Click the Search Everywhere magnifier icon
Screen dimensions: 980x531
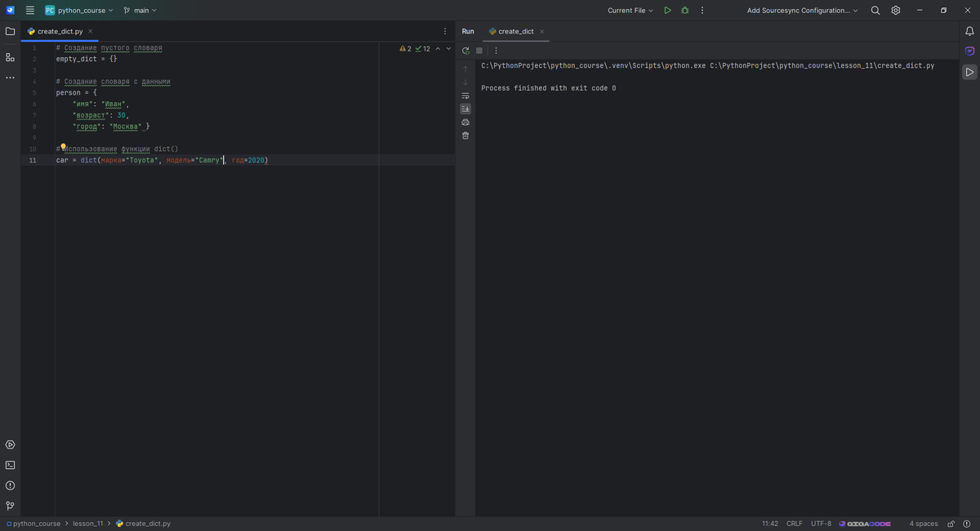tap(875, 11)
